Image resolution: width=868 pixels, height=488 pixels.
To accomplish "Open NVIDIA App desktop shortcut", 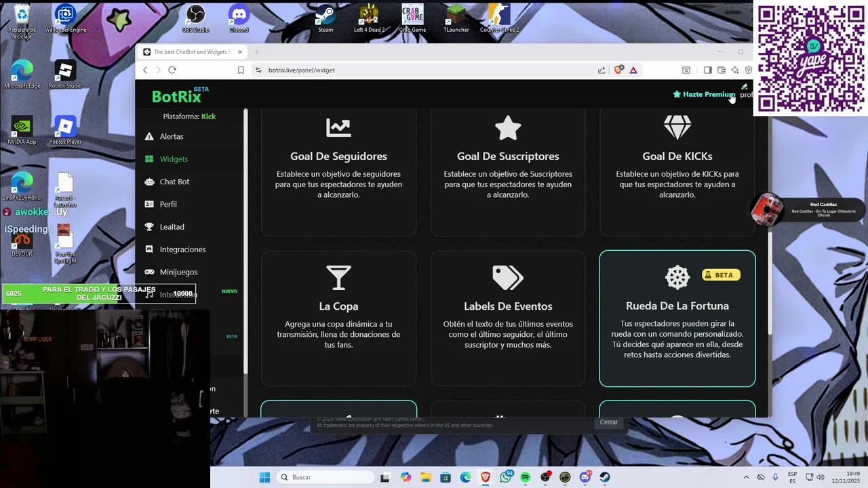I will pyautogui.click(x=22, y=130).
